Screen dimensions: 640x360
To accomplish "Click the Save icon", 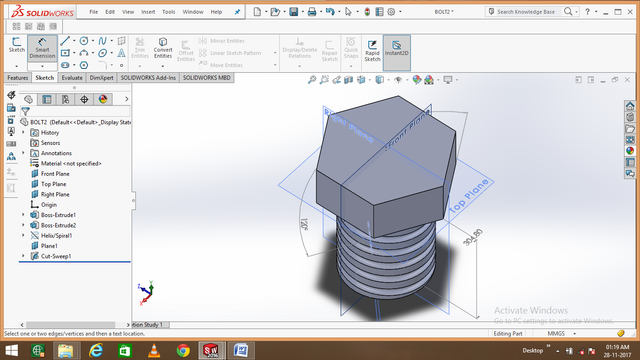I will click(293, 12).
